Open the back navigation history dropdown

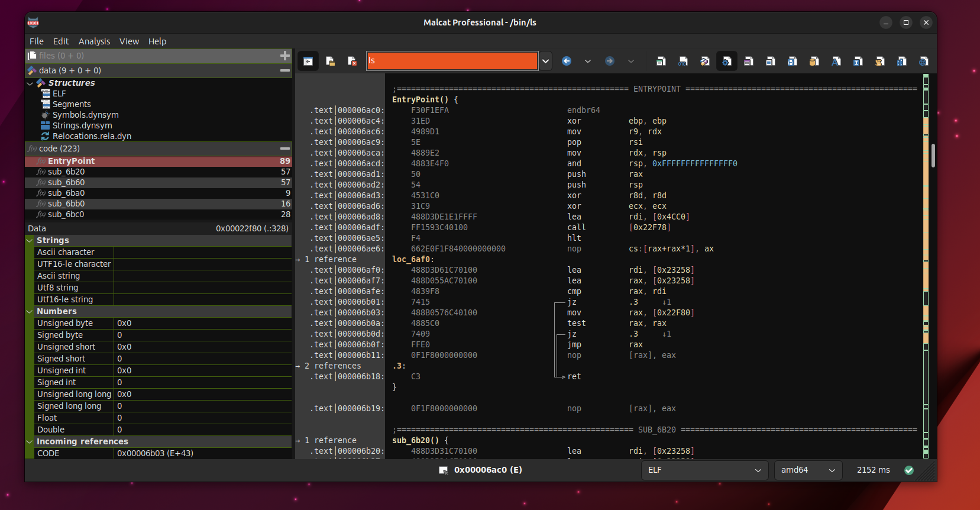pyautogui.click(x=588, y=61)
